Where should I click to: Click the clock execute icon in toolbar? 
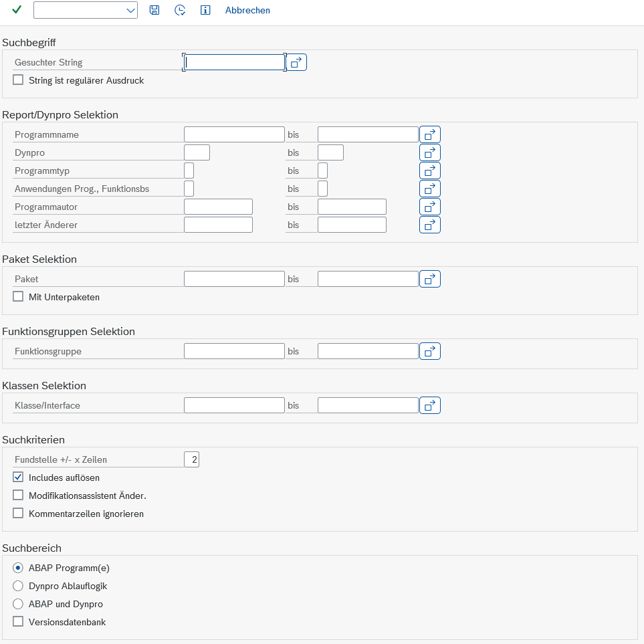(x=179, y=10)
